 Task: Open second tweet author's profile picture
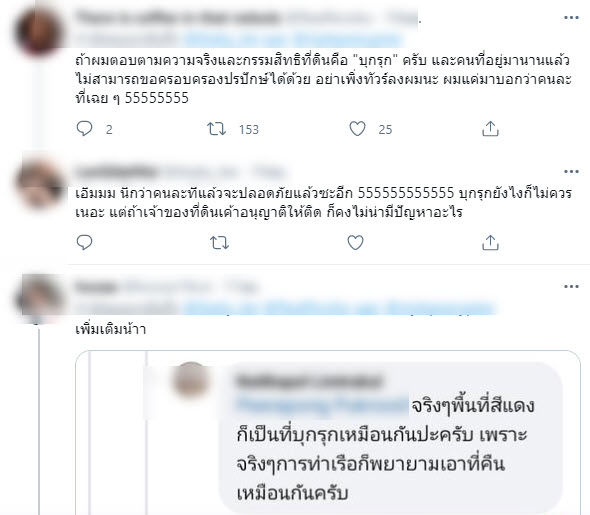40,184
